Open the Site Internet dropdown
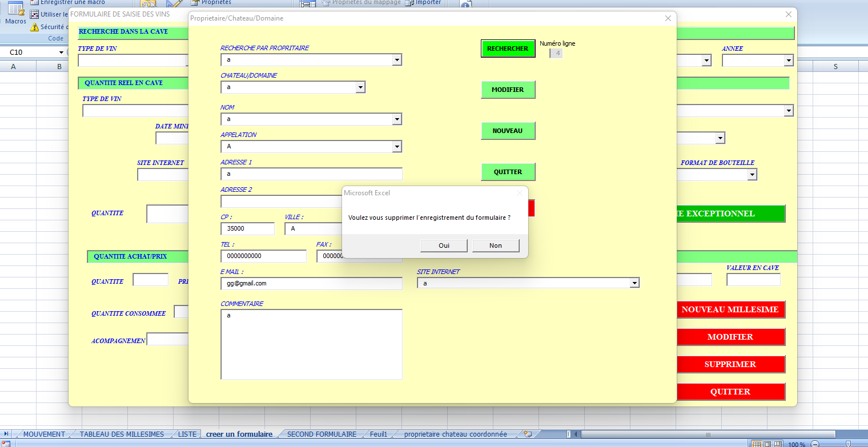 click(634, 283)
